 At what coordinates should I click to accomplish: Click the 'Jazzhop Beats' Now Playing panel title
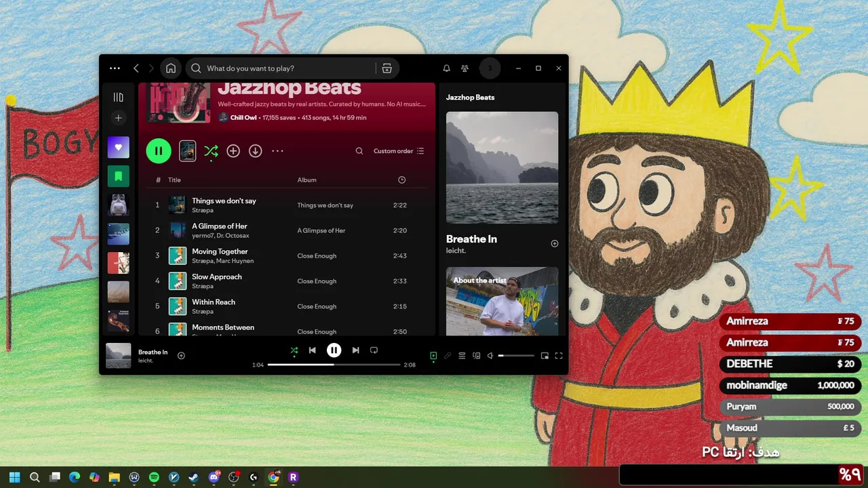coord(470,98)
